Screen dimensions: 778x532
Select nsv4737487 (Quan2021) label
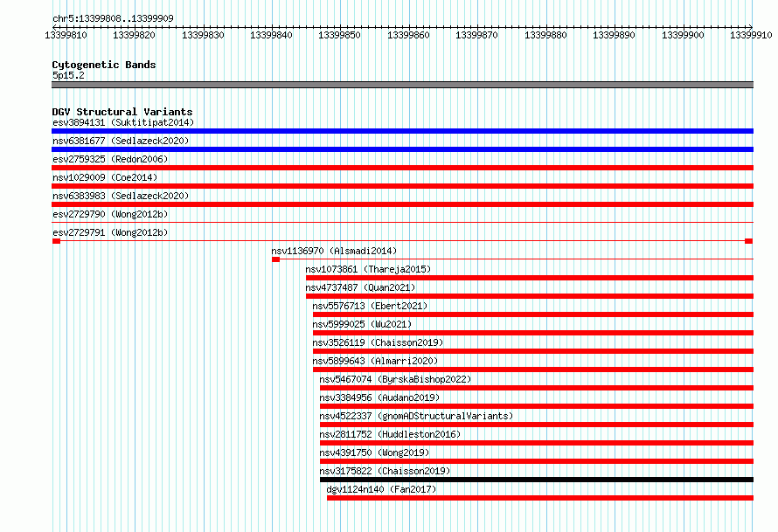[x=360, y=287]
